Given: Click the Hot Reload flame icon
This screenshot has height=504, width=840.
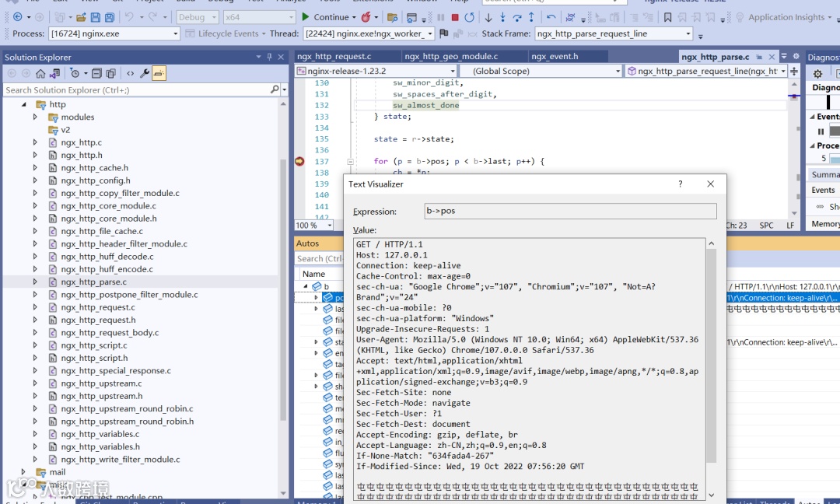Looking at the screenshot, I should pyautogui.click(x=366, y=17).
